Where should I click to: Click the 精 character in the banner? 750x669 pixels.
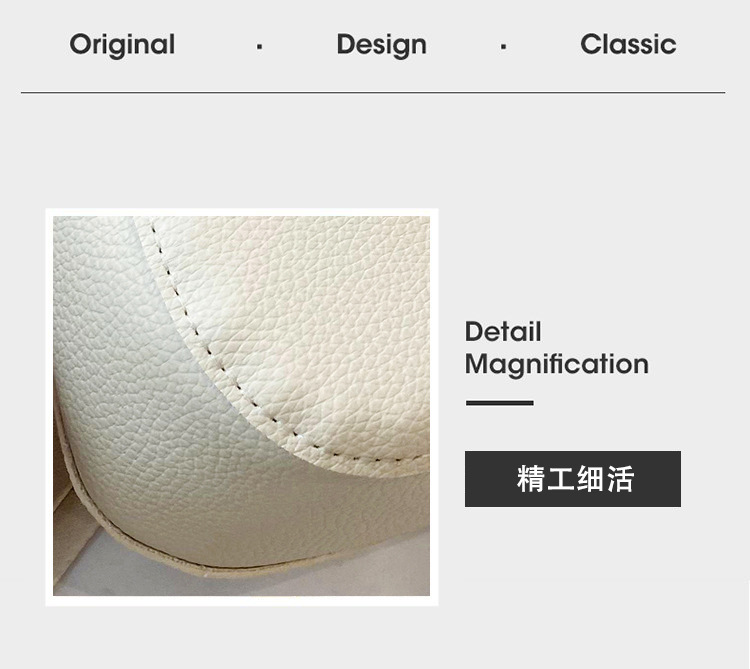(530, 478)
